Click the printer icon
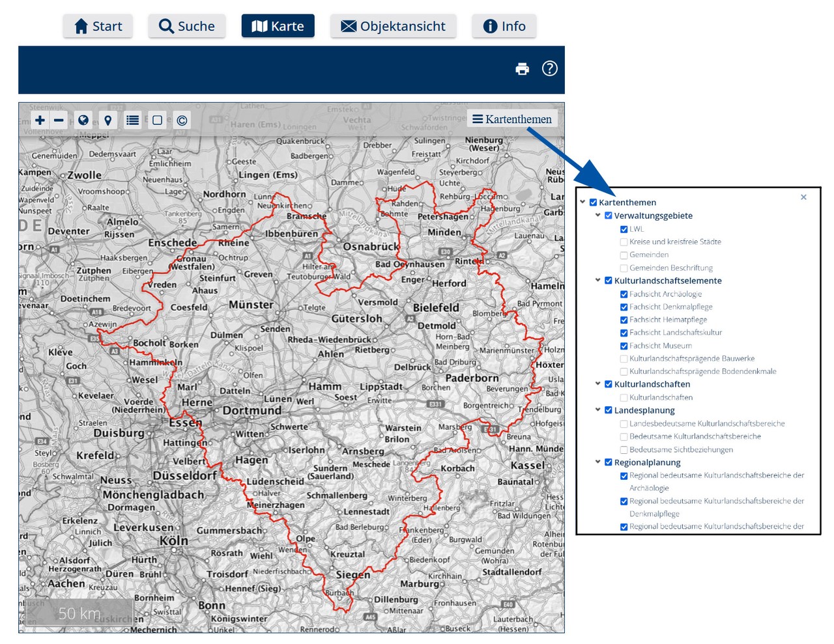 [x=523, y=68]
